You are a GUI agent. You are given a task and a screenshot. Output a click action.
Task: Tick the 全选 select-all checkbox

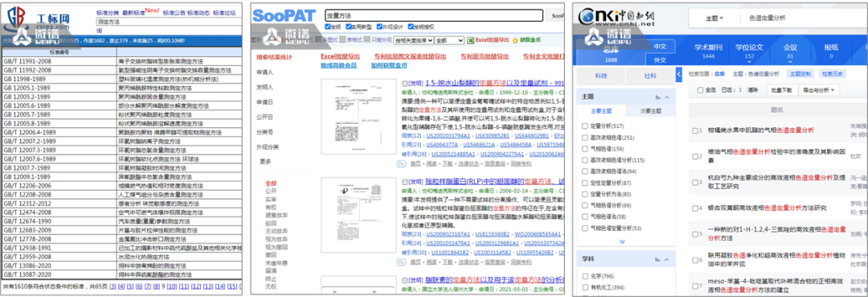coord(700,90)
